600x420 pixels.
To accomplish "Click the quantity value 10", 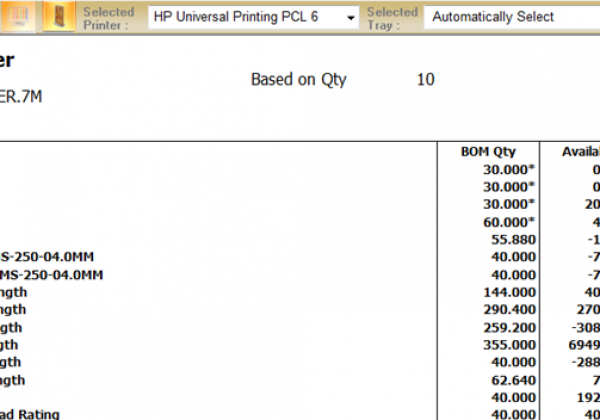I will [x=426, y=80].
